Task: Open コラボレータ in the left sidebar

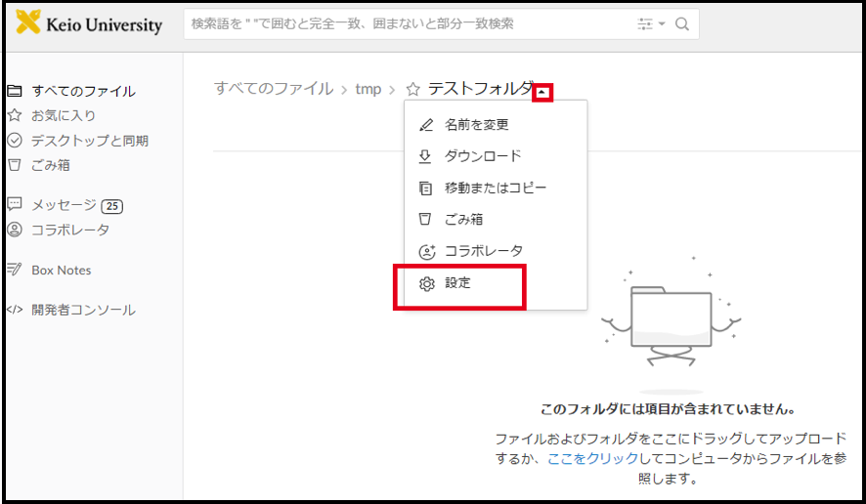Action: pyautogui.click(x=70, y=231)
